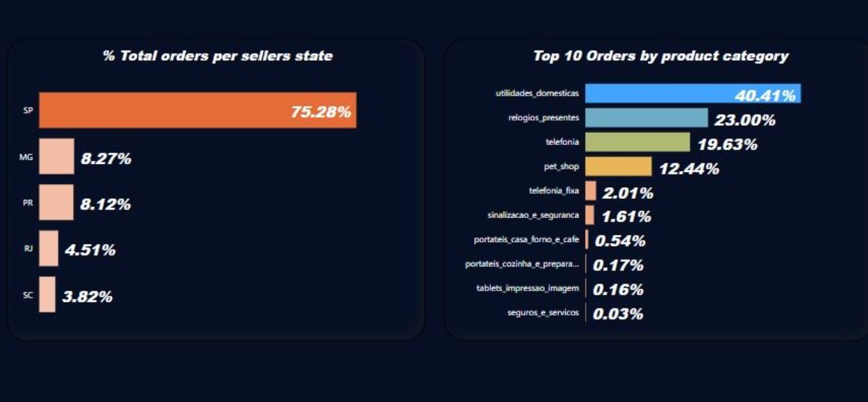Select the 23.00% data label

pyautogui.click(x=745, y=120)
